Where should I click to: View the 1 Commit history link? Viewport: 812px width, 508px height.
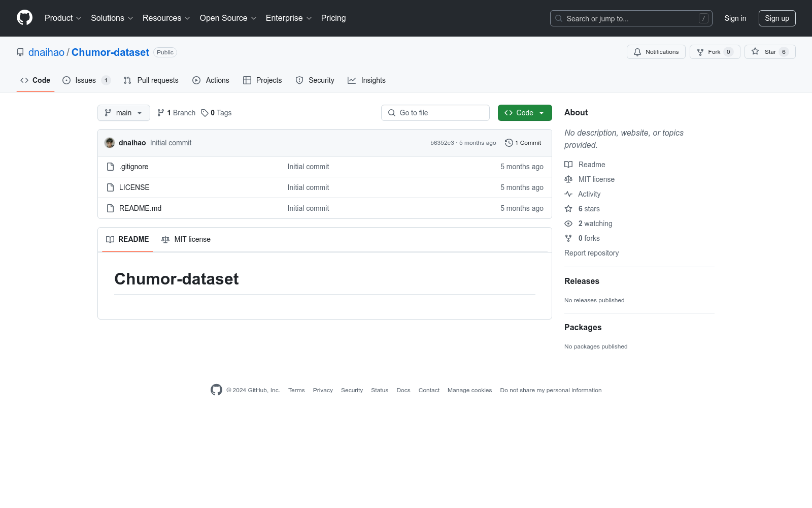pyautogui.click(x=523, y=143)
